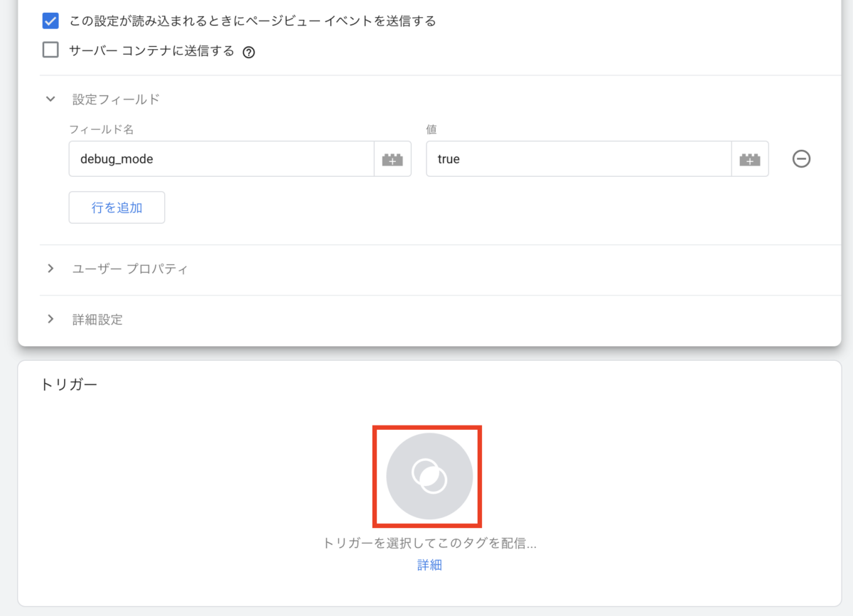Open variable picker beside debug_mode field
Image resolution: width=853 pixels, height=616 pixels.
[x=392, y=159]
